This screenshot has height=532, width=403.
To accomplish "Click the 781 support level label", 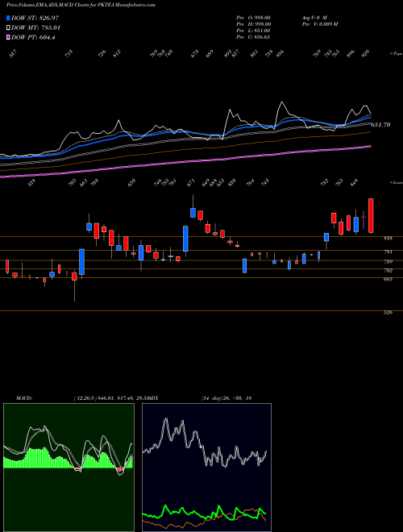I will pos(388,252).
